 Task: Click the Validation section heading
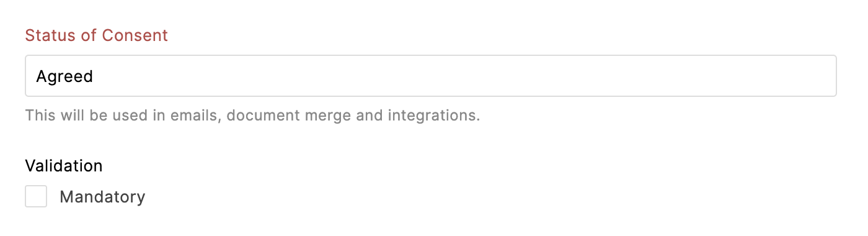(64, 166)
